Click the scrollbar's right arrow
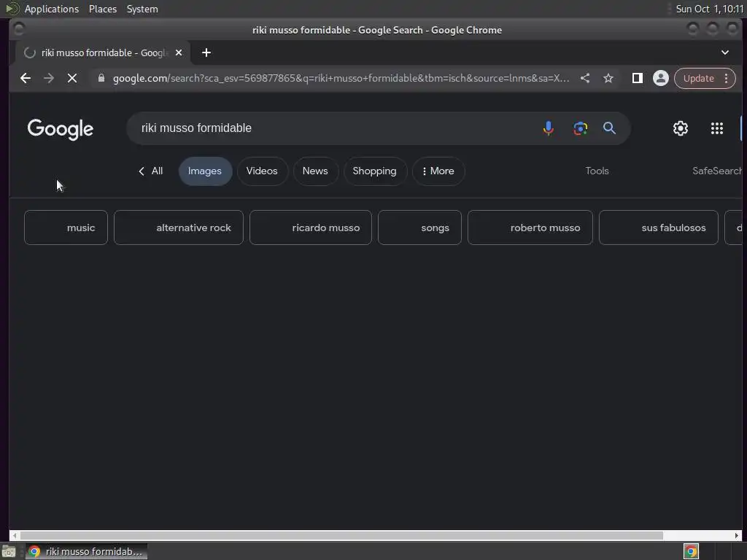The image size is (747, 560). click(737, 536)
